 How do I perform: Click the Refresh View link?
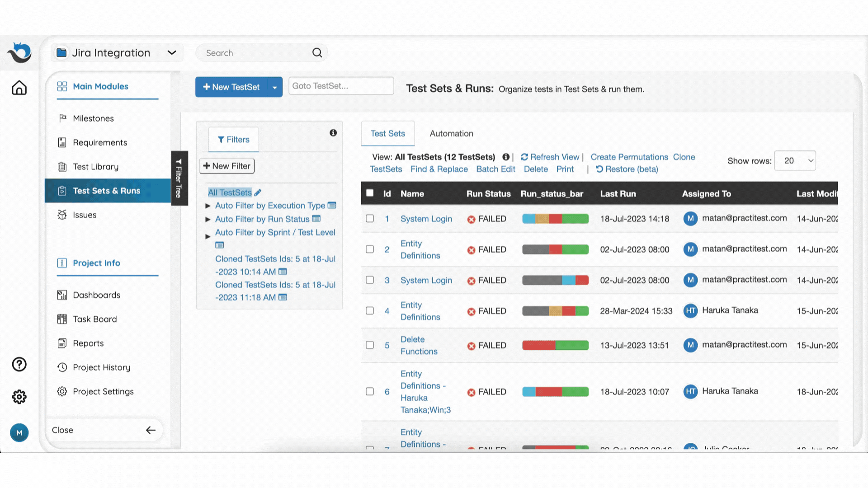[x=550, y=157]
